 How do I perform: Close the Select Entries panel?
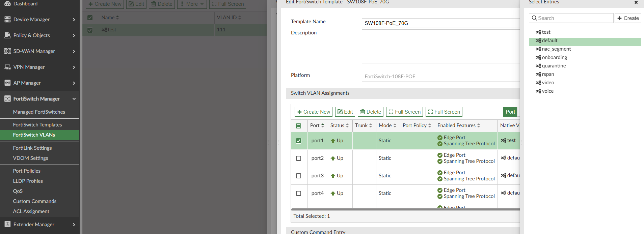[x=636, y=2]
